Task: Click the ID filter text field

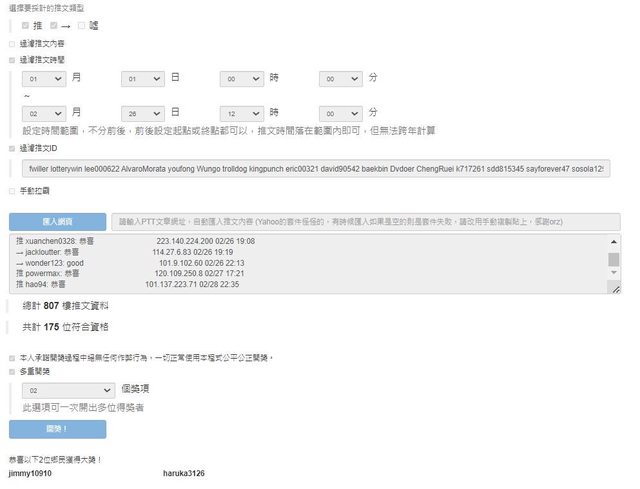Action: pos(315,169)
